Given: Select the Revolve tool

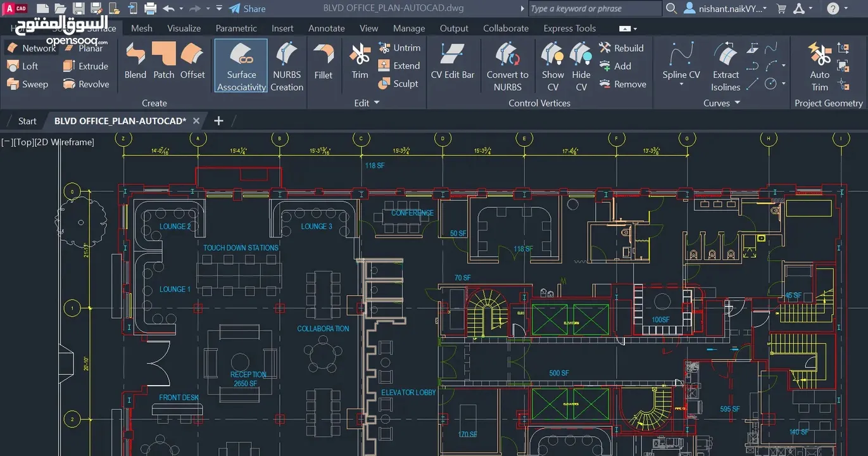Looking at the screenshot, I should tap(86, 84).
